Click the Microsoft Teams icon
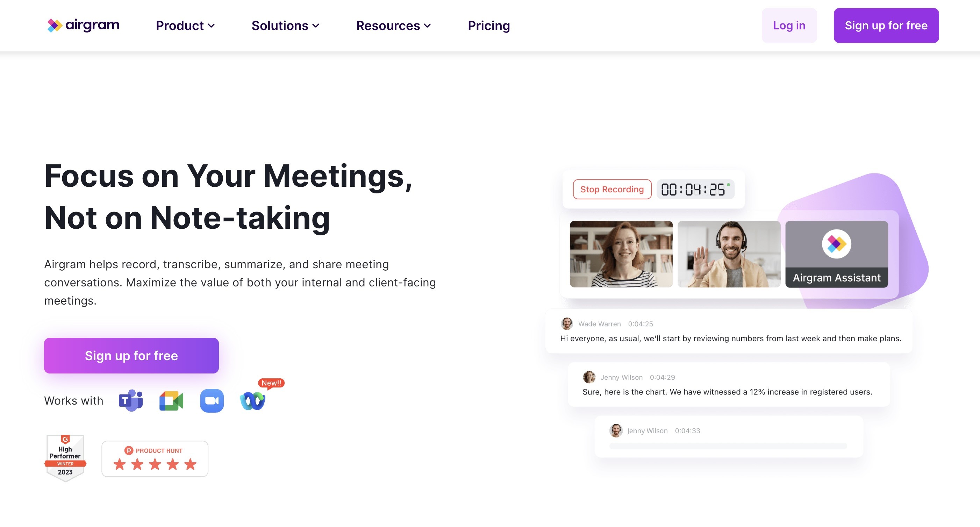980x527 pixels. (130, 400)
